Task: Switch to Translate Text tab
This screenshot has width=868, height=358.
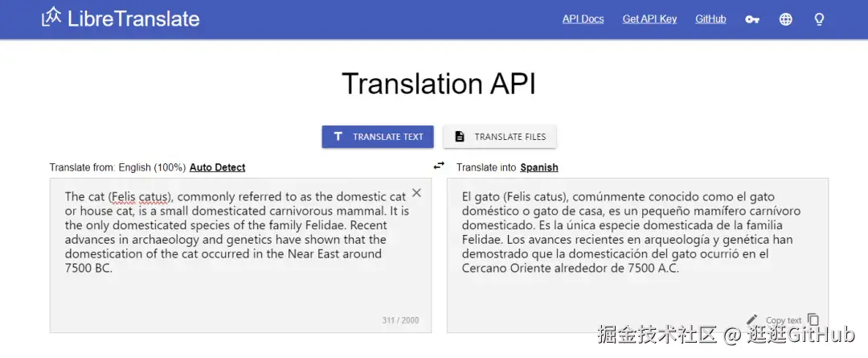Action: pyautogui.click(x=378, y=137)
